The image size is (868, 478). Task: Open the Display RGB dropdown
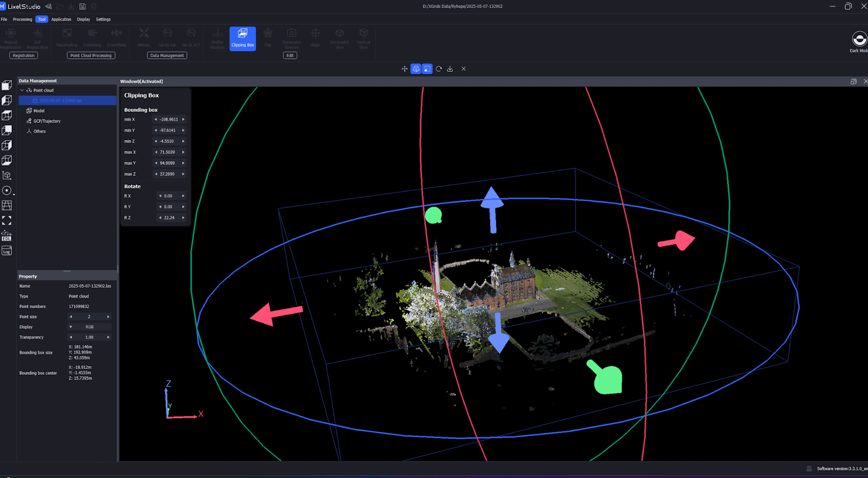90,327
